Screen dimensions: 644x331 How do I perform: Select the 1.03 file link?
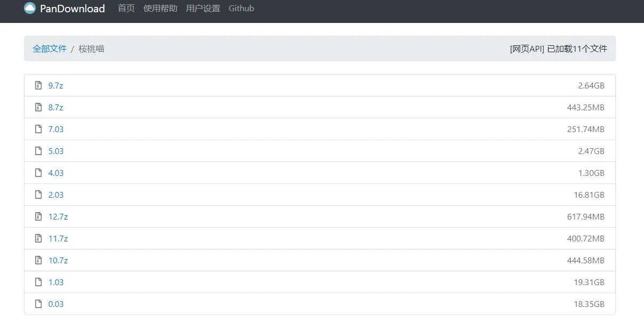[x=56, y=282]
